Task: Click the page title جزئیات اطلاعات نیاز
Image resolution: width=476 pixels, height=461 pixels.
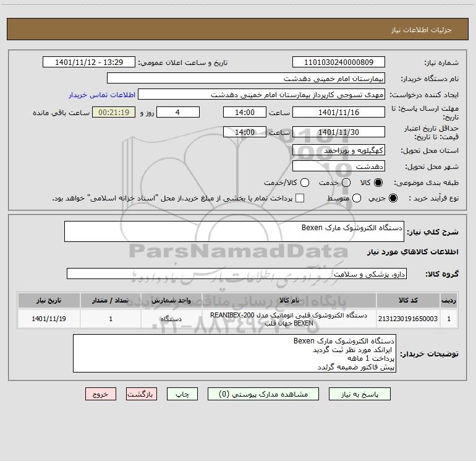Action: [421, 30]
